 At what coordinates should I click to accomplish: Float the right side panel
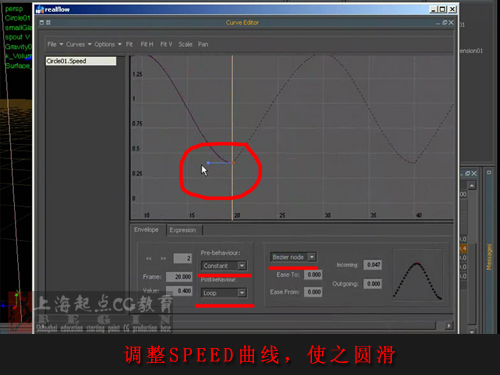[x=468, y=173]
